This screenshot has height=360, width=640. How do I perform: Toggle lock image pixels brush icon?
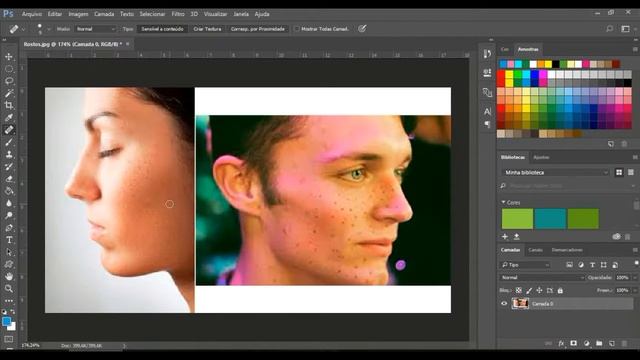click(x=529, y=290)
